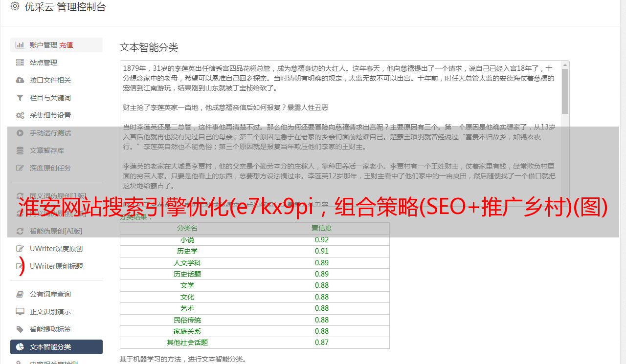626x364 pixels.
Task: Click the 文学 category cell
Action: 187,285
